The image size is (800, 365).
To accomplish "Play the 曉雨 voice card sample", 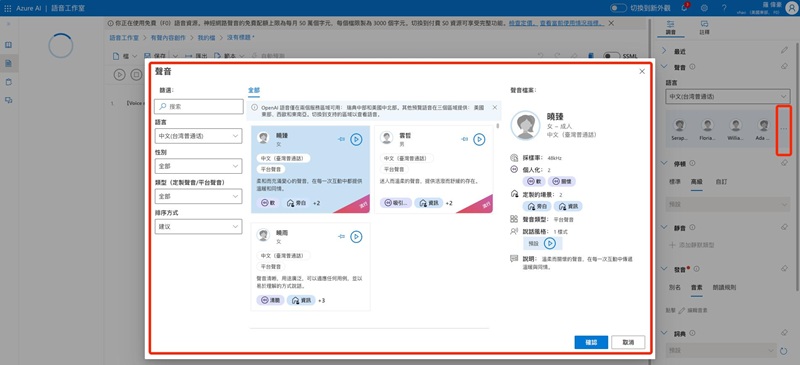I will tap(356, 236).
